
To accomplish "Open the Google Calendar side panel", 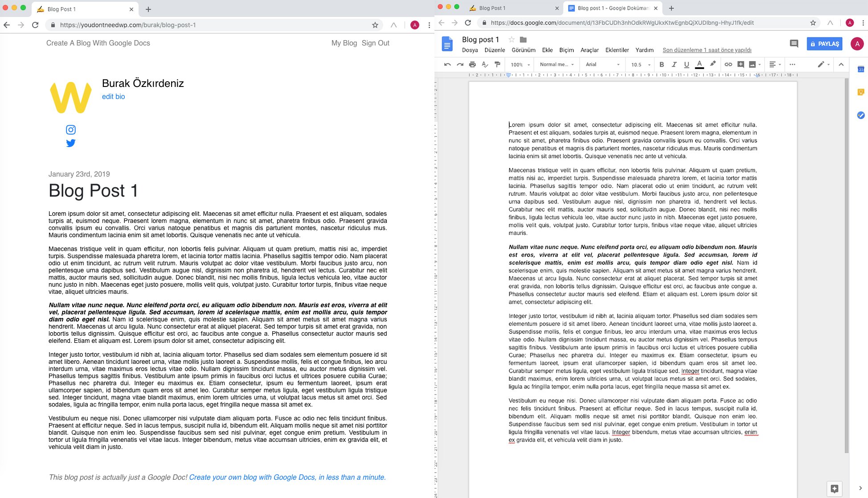I will pos(860,69).
